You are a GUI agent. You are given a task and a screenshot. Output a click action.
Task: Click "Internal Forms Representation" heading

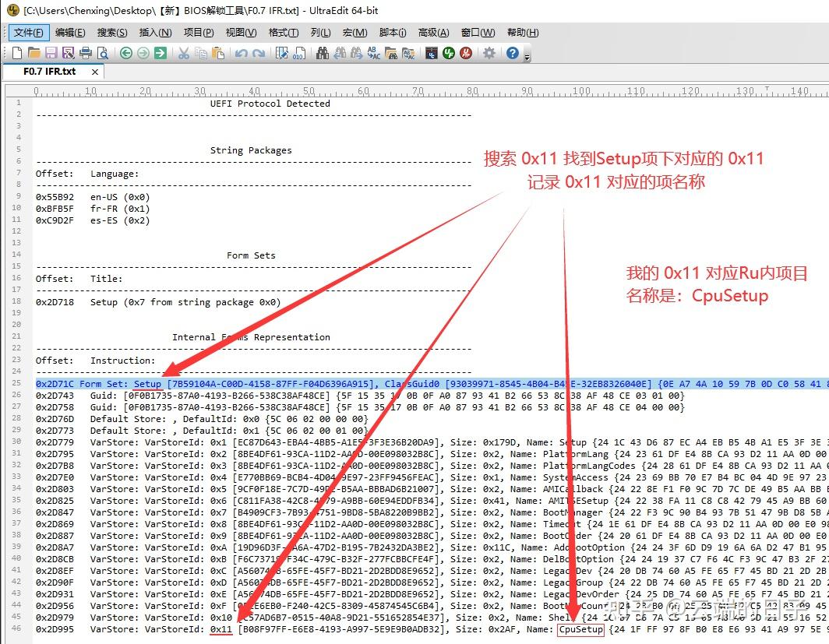(x=251, y=337)
